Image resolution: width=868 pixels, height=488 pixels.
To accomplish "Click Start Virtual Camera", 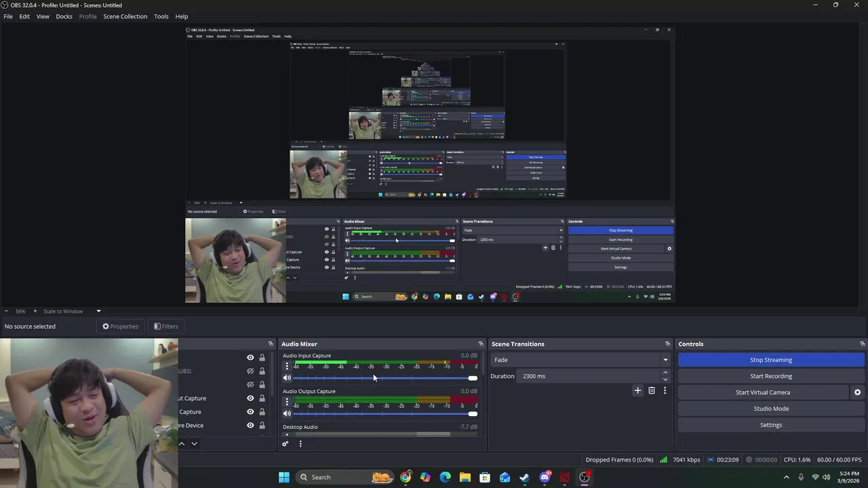I will coord(763,392).
